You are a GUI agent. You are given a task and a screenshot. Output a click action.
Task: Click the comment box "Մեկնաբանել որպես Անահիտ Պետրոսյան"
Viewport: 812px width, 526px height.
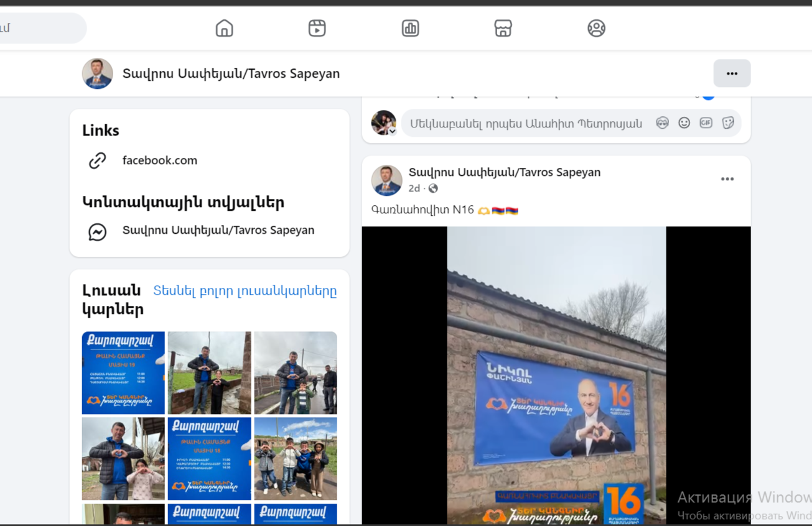526,123
